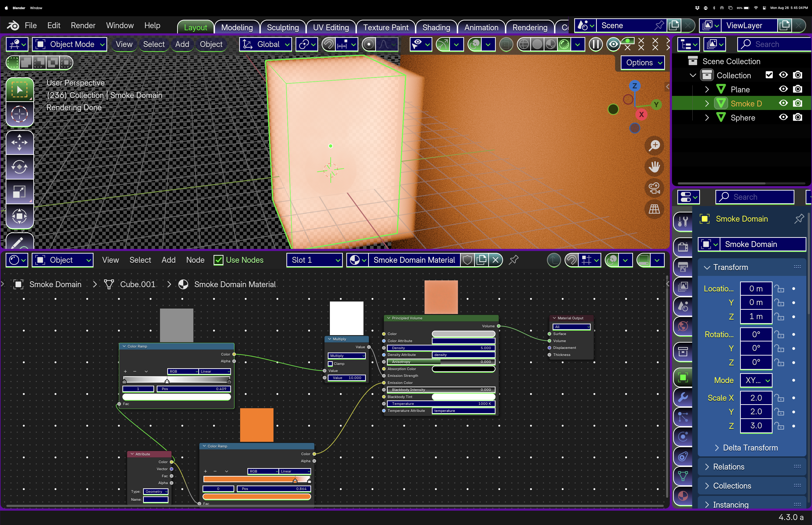The width and height of the screenshot is (812, 525).
Task: Select rendered viewport shading mode
Action: [564, 44]
